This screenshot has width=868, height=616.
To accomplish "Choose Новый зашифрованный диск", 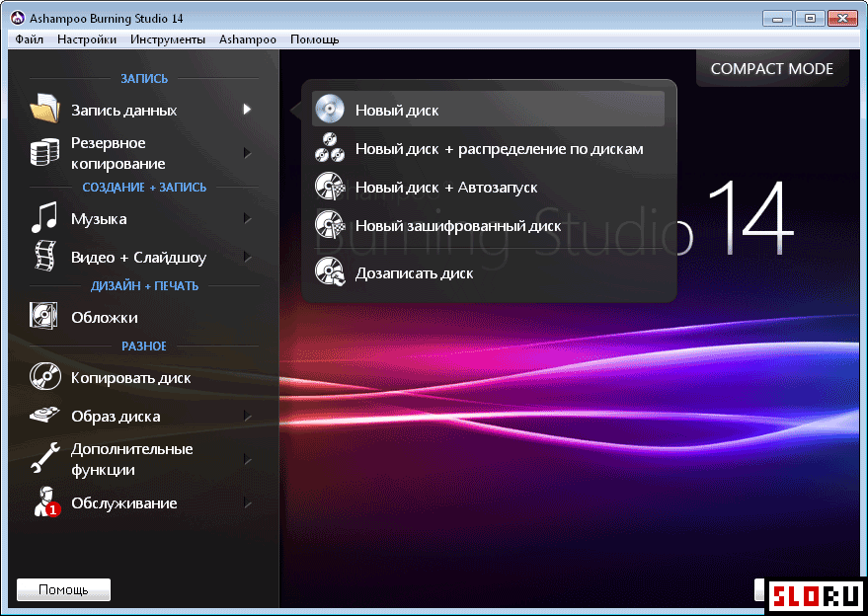I will tap(488, 225).
